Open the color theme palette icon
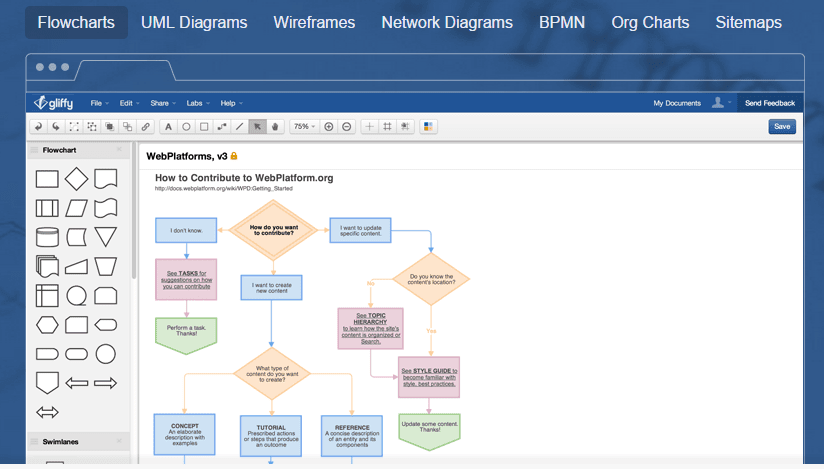Image resolution: width=824 pixels, height=469 pixels. tap(428, 127)
